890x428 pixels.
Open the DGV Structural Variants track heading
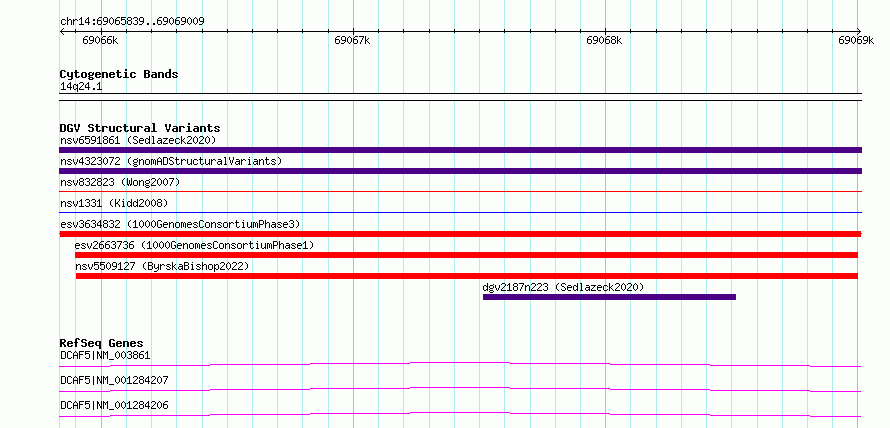point(140,128)
